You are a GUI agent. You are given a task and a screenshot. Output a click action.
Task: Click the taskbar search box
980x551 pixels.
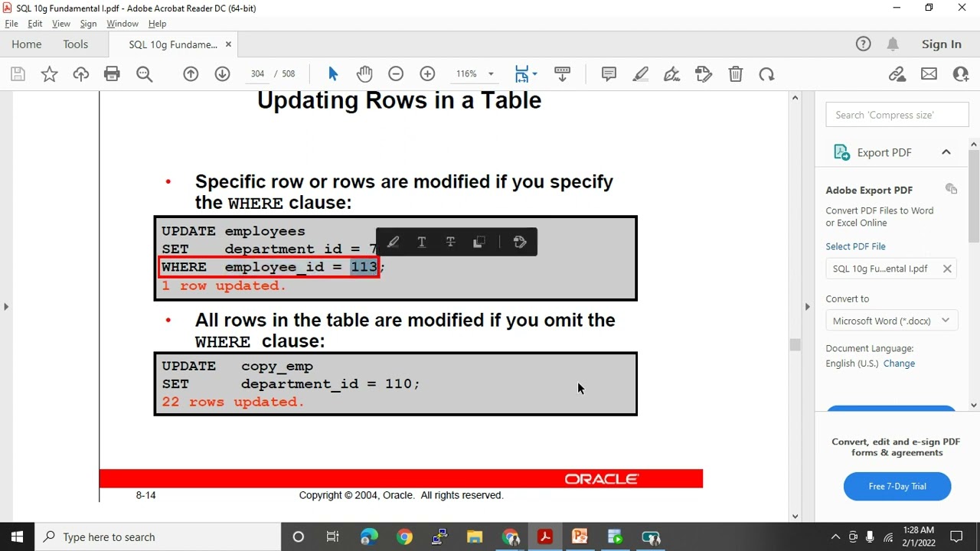[x=158, y=537]
